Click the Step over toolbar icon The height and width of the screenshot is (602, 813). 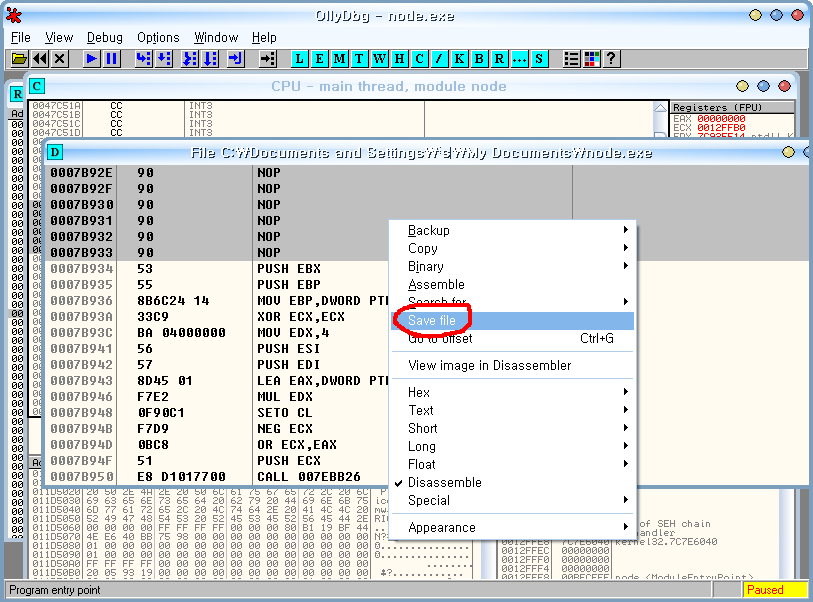[164, 59]
